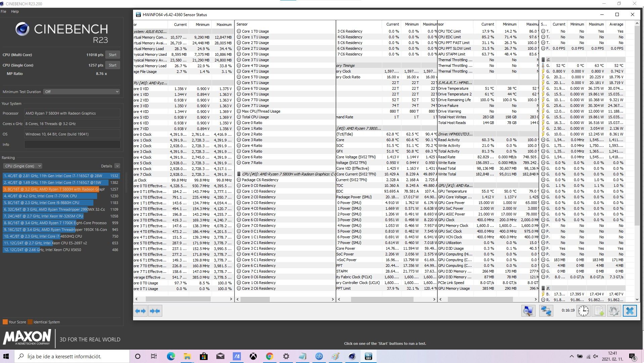This screenshot has width=644, height=363.
Task: Open qBittorrent from the taskbar
Action: [x=319, y=356]
